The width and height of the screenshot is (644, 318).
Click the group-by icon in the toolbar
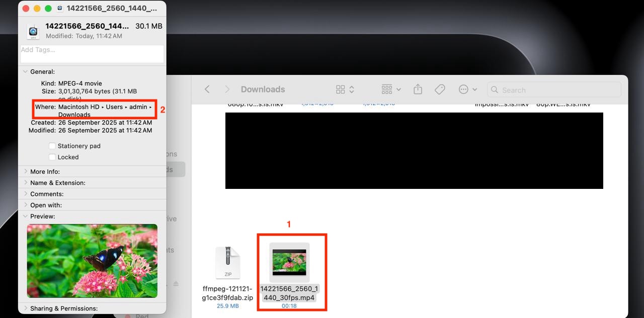point(386,89)
